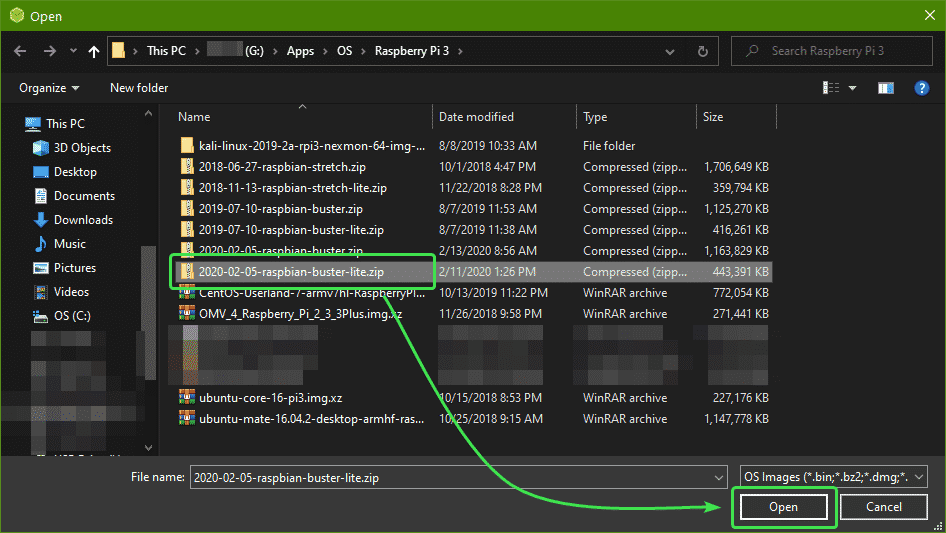Select 2018-11-13-raspbian-stretch-lite.zip file
946x533 pixels.
[292, 188]
